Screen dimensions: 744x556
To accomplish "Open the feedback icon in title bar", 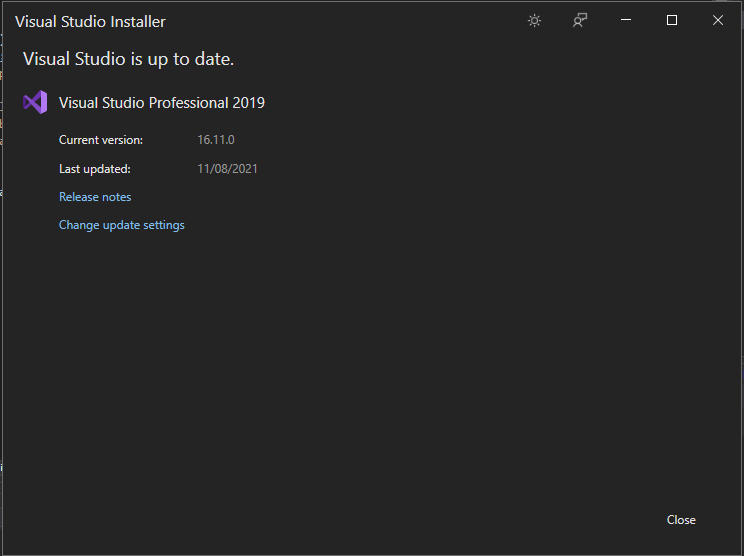I will point(580,21).
